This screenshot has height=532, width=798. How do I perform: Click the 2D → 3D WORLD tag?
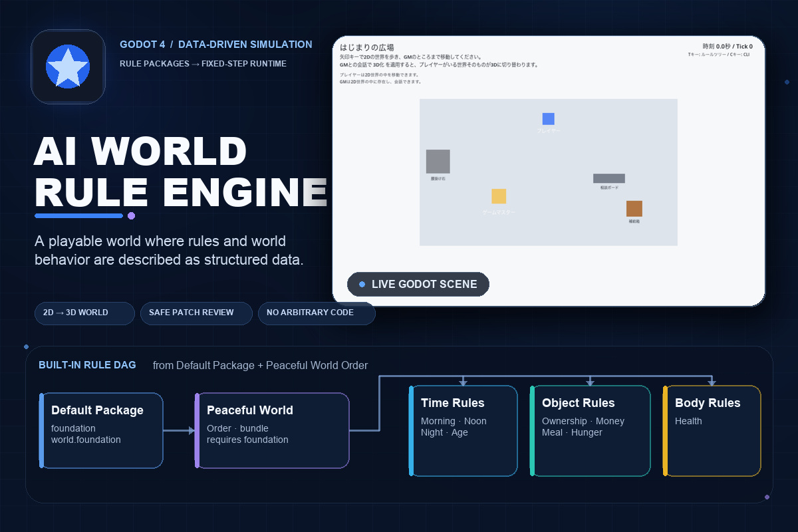[84, 313]
